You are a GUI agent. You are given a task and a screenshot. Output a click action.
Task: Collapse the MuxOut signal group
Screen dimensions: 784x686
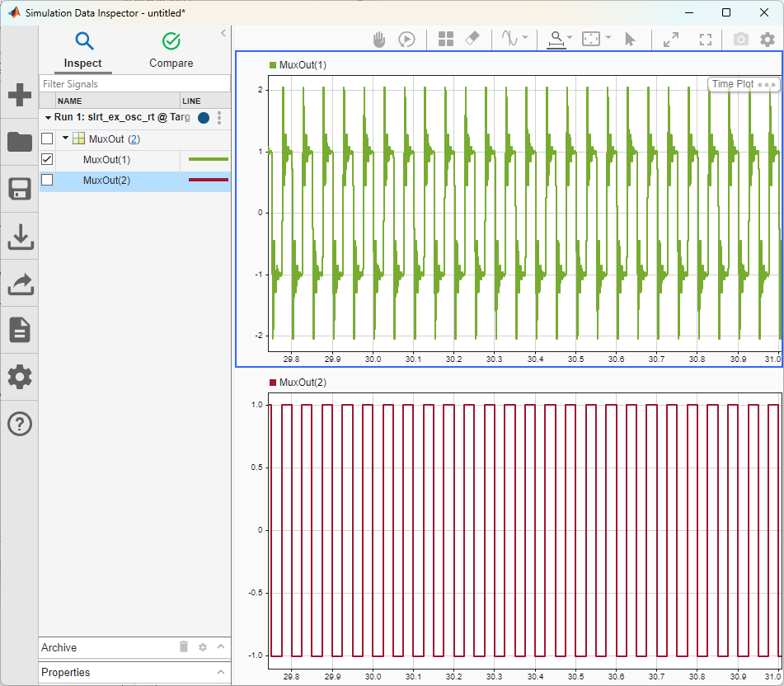(x=63, y=139)
